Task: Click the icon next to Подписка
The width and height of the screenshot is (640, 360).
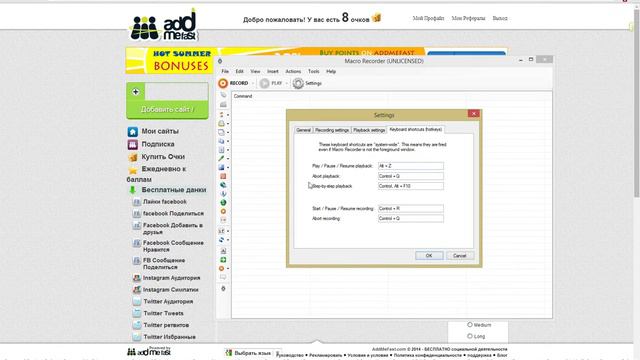Action: click(x=133, y=144)
